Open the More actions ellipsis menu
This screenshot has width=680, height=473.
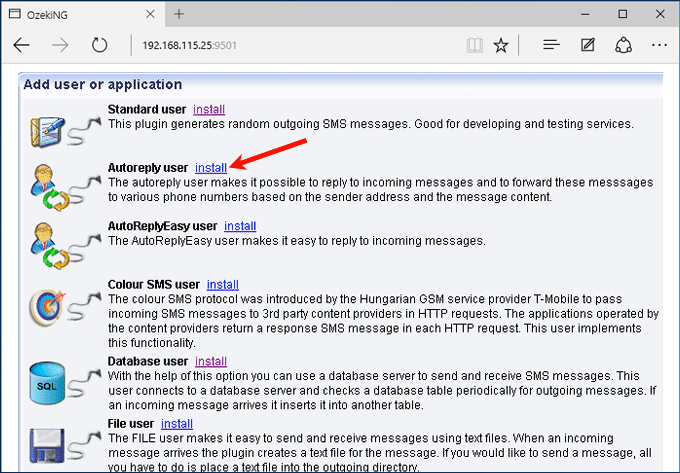pyautogui.click(x=659, y=46)
